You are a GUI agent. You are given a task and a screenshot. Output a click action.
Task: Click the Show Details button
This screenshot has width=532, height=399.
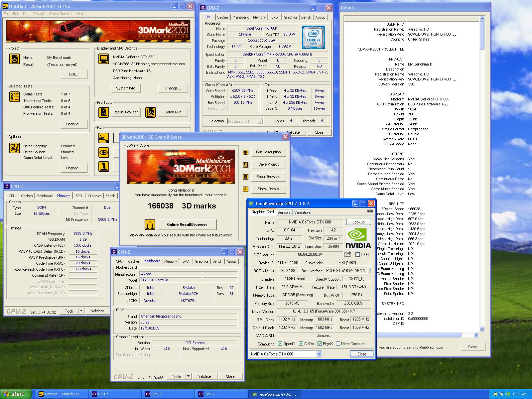269,189
